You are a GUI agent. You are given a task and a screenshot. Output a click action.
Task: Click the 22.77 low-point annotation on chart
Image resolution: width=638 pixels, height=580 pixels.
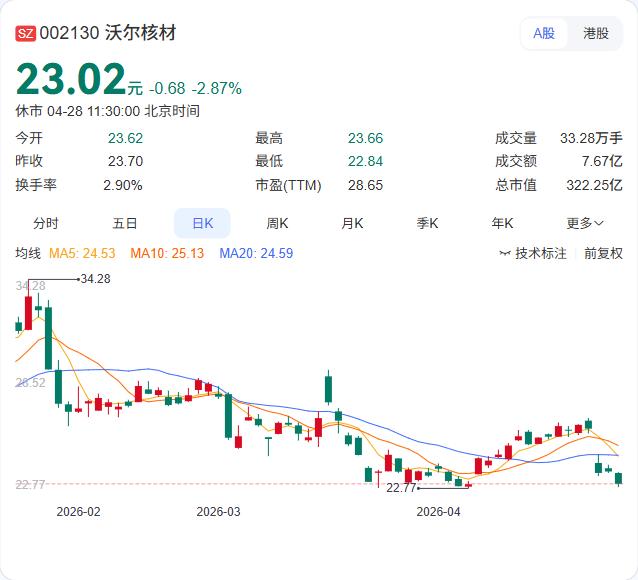coord(401,488)
